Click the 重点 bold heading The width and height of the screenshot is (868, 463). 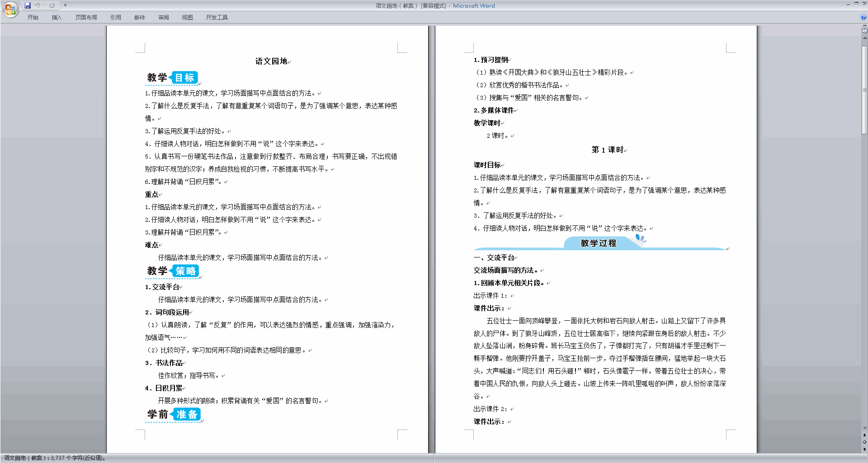click(x=151, y=194)
